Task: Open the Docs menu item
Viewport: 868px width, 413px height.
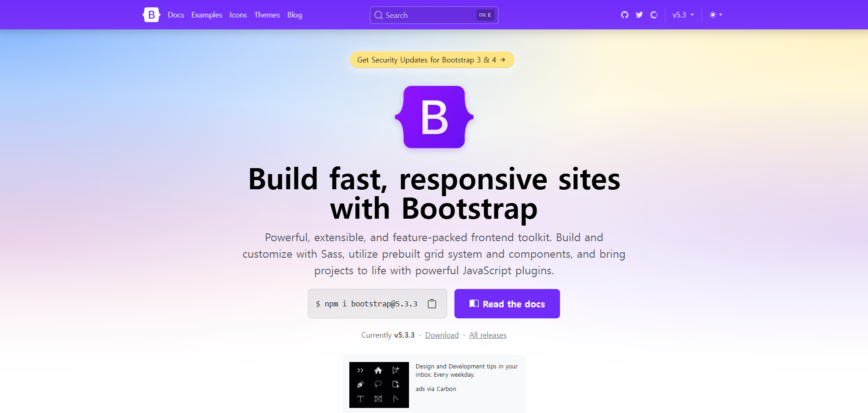Action: [176, 15]
